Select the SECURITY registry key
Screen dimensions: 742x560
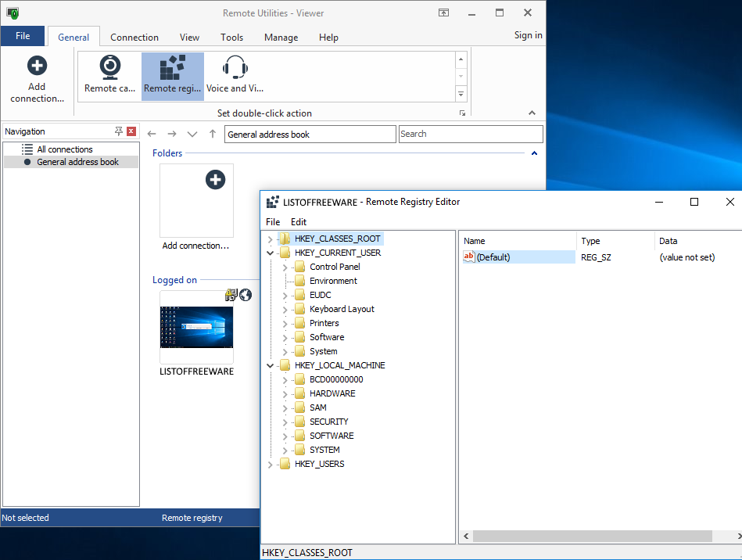coord(329,422)
